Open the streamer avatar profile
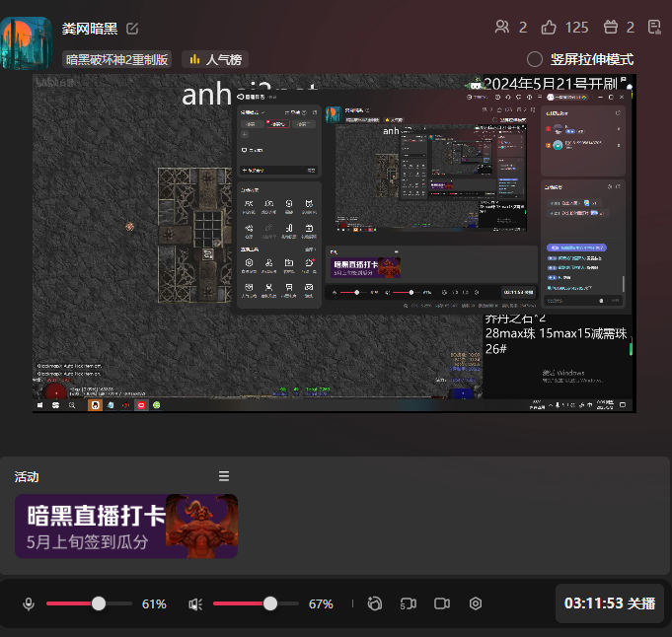The height and width of the screenshot is (637, 672). (26, 43)
